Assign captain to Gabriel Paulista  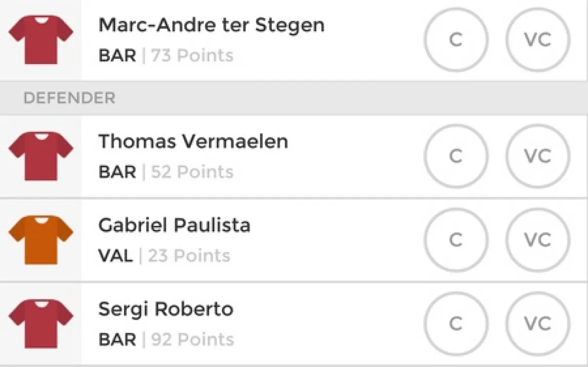click(x=456, y=240)
